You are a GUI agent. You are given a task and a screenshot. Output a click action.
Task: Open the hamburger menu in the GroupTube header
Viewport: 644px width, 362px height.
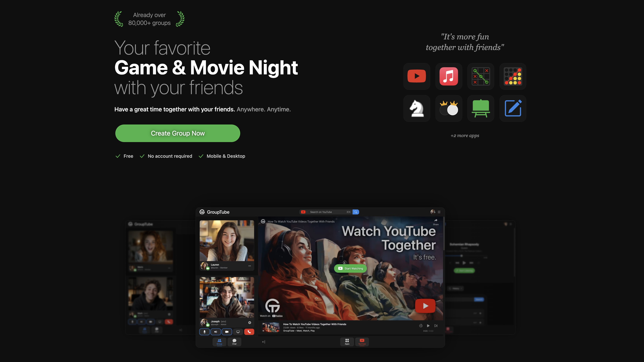(x=439, y=212)
